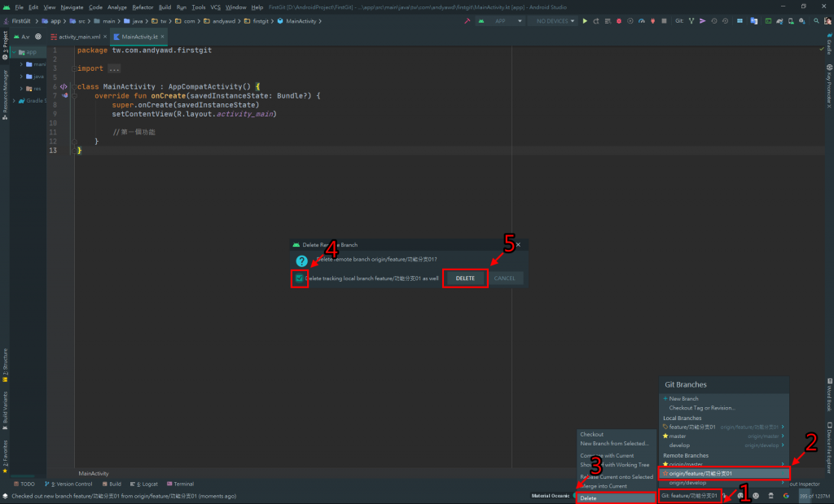
Task: Click the user avatar icon in toolbar
Action: point(827,21)
